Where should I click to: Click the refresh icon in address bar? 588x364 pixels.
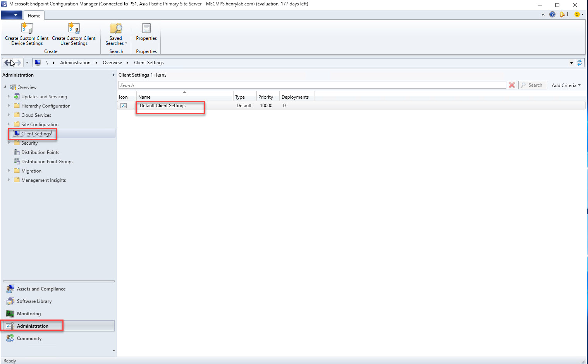click(579, 63)
